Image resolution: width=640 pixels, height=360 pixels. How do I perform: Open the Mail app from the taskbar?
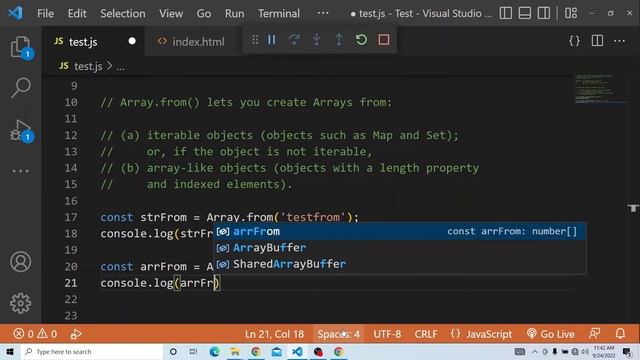pyautogui.click(x=276, y=351)
